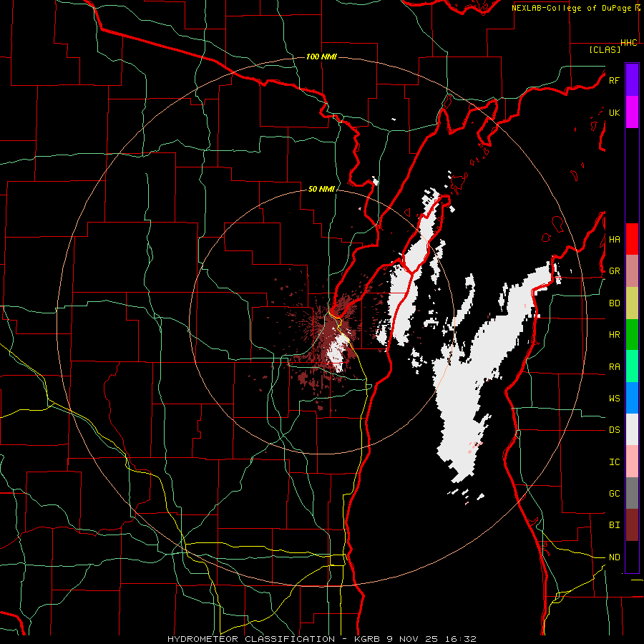Click the WS blue legend swatch

click(x=632, y=398)
